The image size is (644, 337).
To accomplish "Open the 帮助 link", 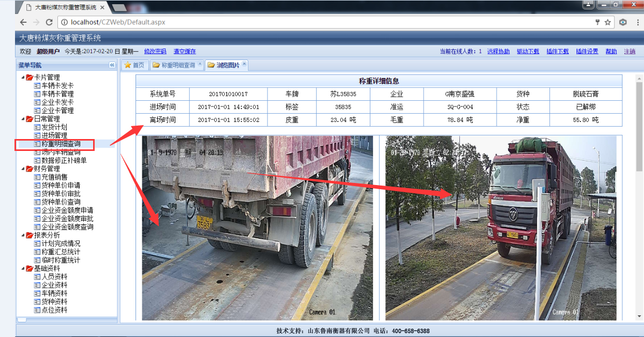I will click(x=611, y=52).
